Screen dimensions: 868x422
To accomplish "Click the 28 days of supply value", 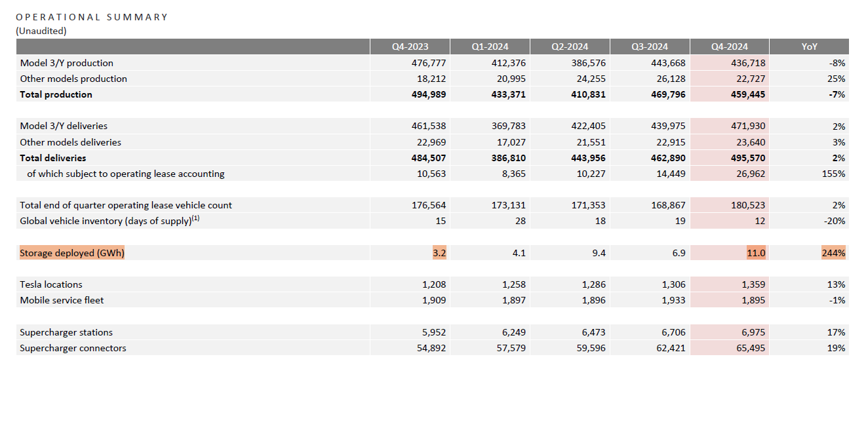I will click(521, 221).
